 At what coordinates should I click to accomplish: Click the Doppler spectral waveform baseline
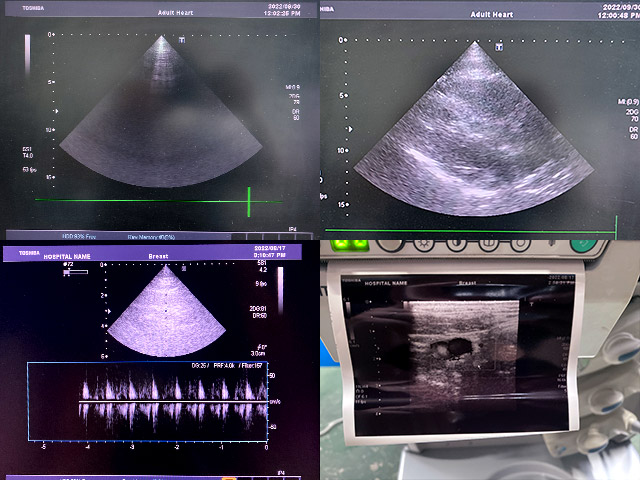[x=173, y=402]
